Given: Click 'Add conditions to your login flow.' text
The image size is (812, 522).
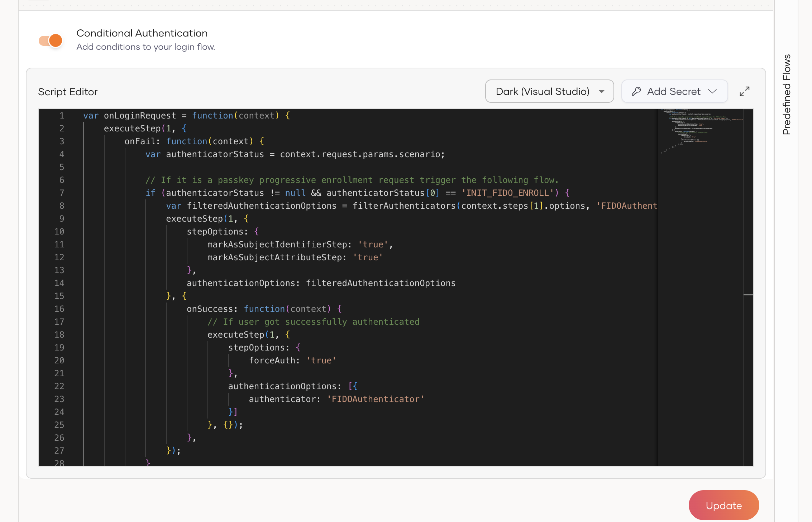Looking at the screenshot, I should click(146, 47).
